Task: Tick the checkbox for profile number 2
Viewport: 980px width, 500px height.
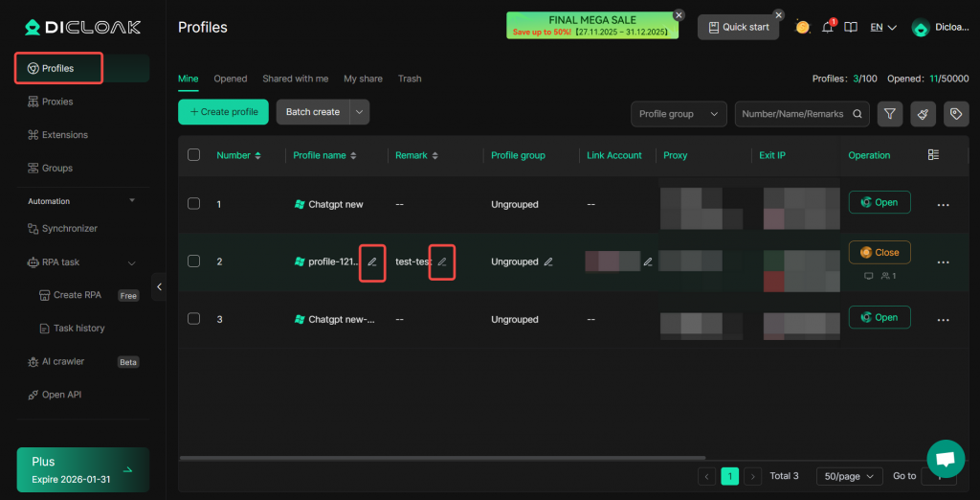Action: [194, 261]
